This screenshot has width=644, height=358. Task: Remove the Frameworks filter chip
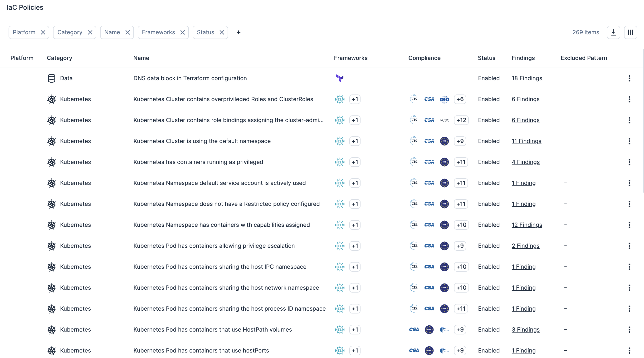(x=182, y=33)
